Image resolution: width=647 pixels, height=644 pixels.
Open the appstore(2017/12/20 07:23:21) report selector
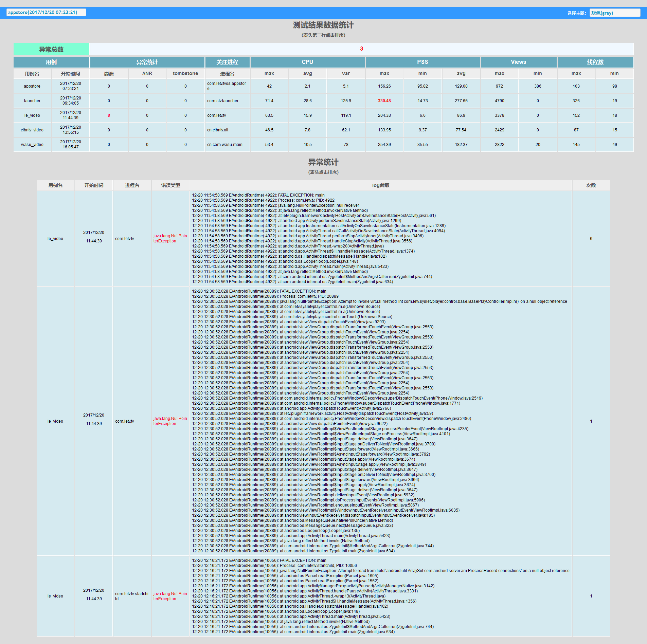point(46,13)
